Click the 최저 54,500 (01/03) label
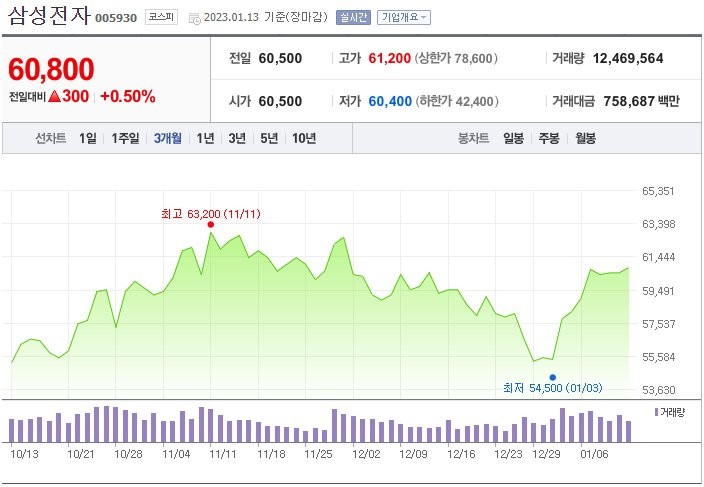This screenshot has height=487, width=704. [x=553, y=388]
